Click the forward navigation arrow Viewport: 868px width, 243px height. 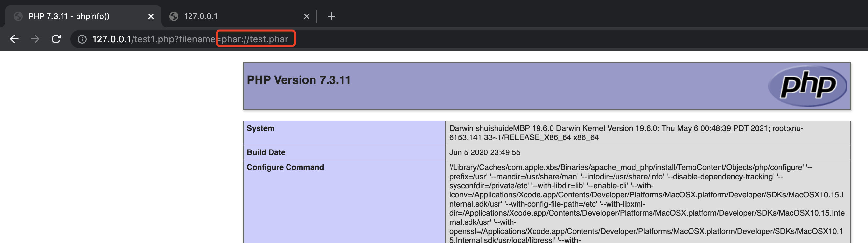35,39
